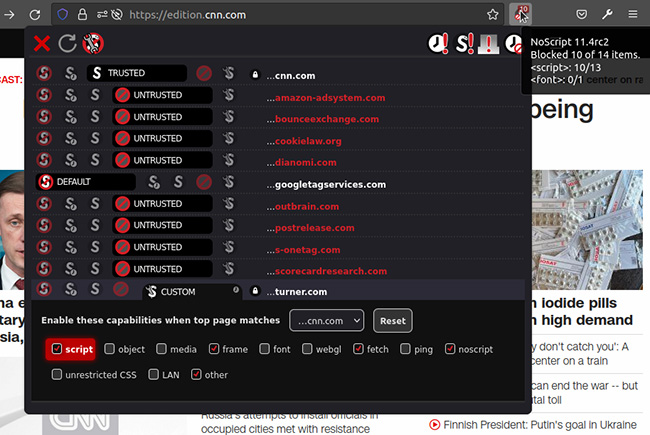The image size is (650, 435).
Task: Enable the webgl capability checkbox
Action: point(307,349)
